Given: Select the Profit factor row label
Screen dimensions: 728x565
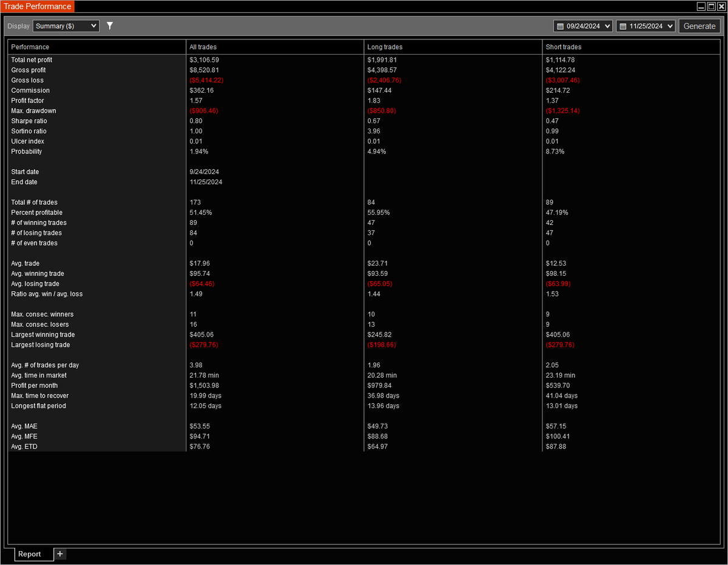Looking at the screenshot, I should click(x=27, y=101).
